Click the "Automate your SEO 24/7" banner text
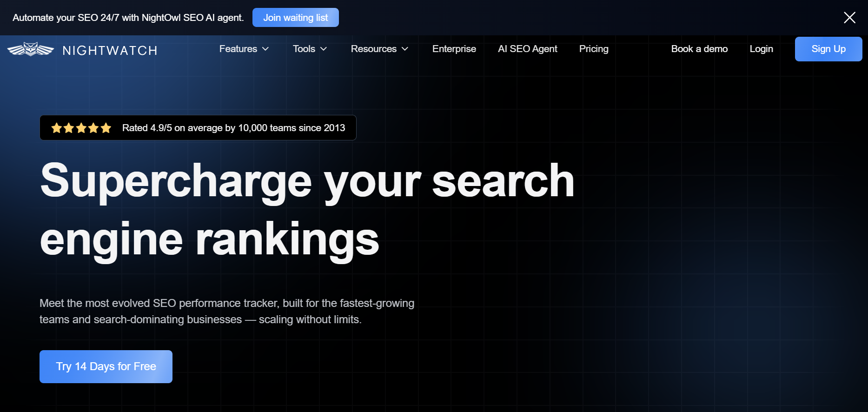This screenshot has width=868, height=412. click(128, 18)
